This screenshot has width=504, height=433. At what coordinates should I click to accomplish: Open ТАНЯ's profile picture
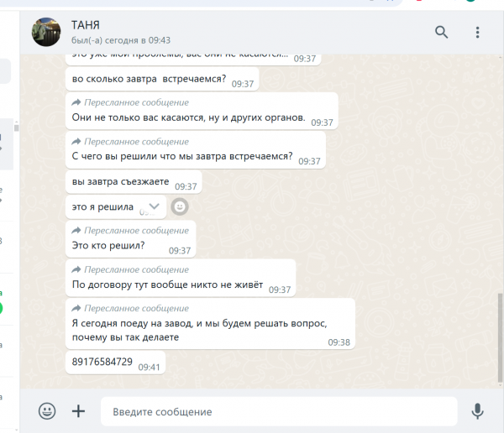[x=46, y=32]
